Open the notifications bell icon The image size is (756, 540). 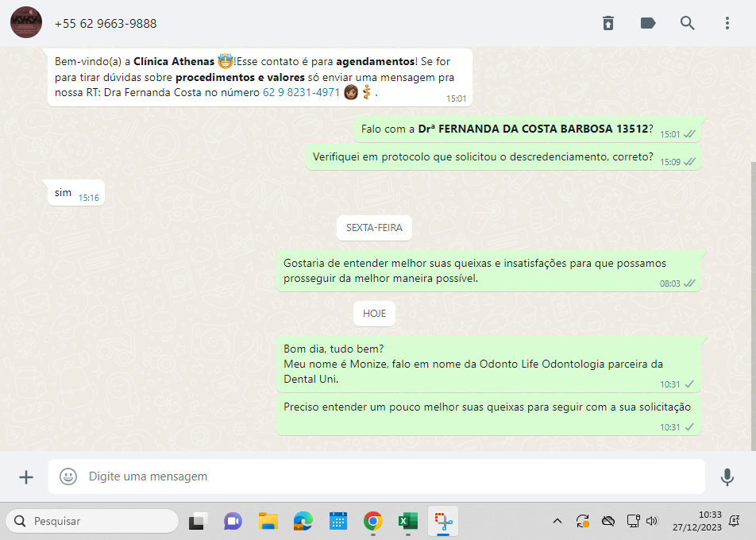[735, 521]
